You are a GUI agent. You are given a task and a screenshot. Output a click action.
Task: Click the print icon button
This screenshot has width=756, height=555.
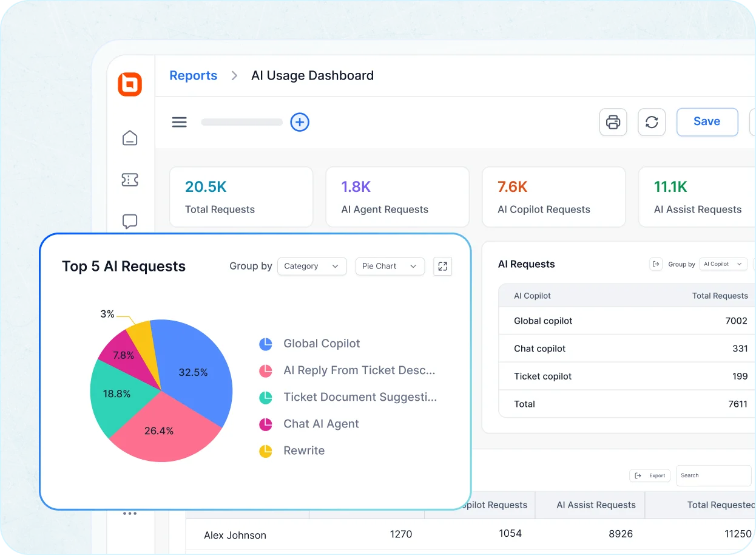point(613,122)
